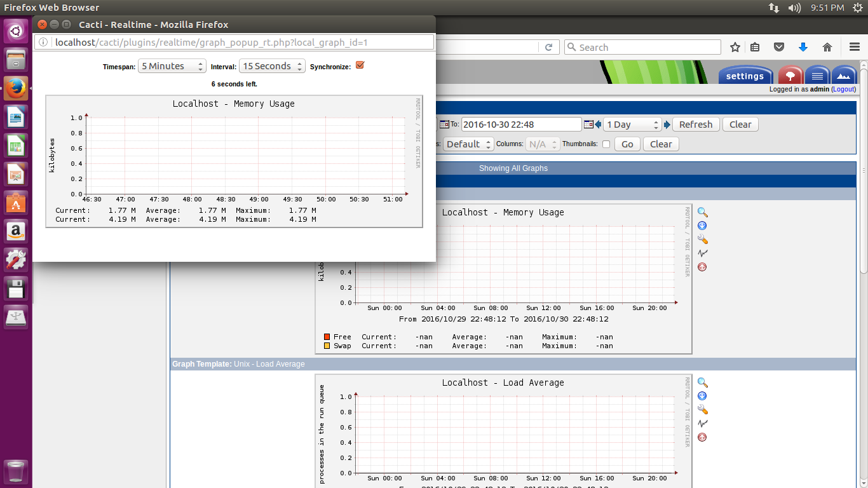Open the Timespan 5 Minutes dropdown
Screen dimensions: 868x488
(x=172, y=66)
